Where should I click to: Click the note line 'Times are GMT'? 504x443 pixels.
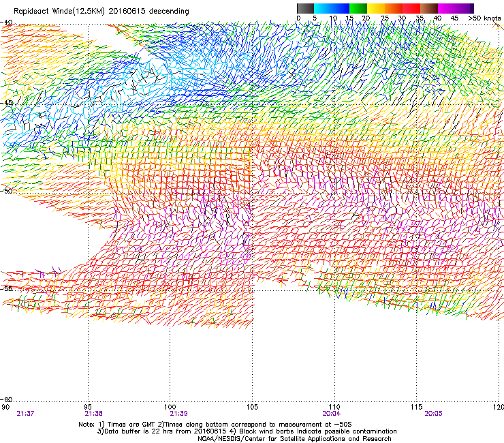pos(131,425)
